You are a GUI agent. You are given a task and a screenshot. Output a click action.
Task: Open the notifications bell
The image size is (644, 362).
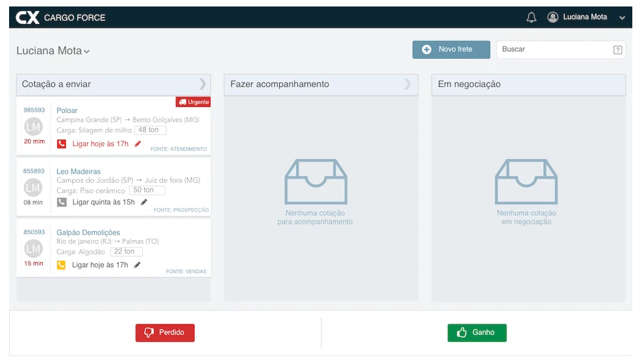coord(532,18)
